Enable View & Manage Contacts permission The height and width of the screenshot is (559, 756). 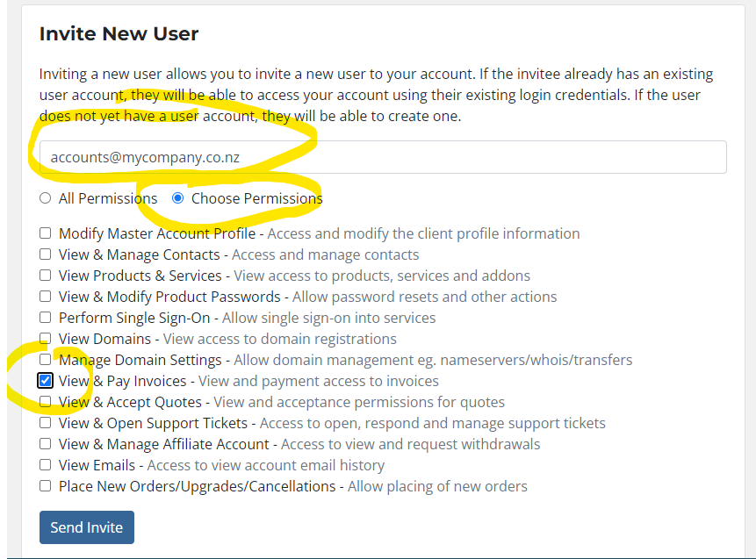tap(46, 254)
